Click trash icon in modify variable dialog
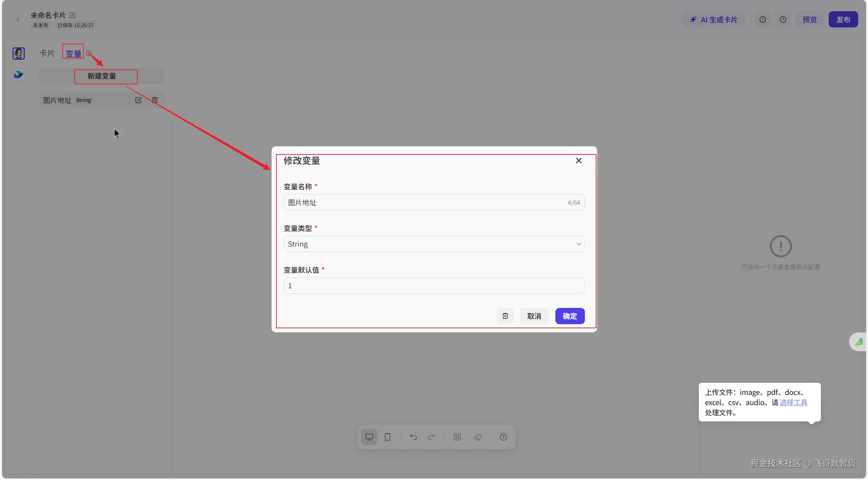Viewport: 868px width, 480px height. pos(505,316)
